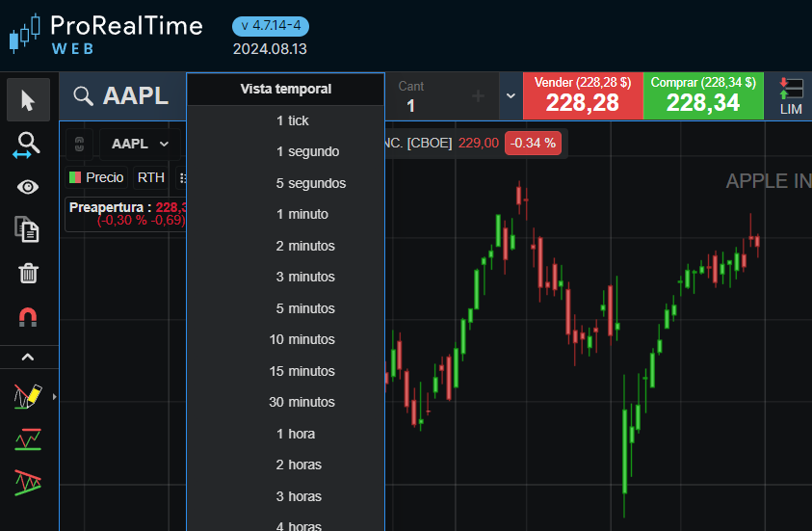
Task: Toggle the RTH trading hours button
Action: (x=150, y=177)
